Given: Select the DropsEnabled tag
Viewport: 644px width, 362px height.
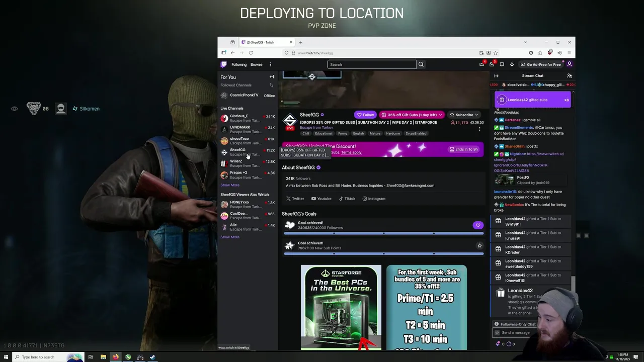Looking at the screenshot, I should 416,133.
